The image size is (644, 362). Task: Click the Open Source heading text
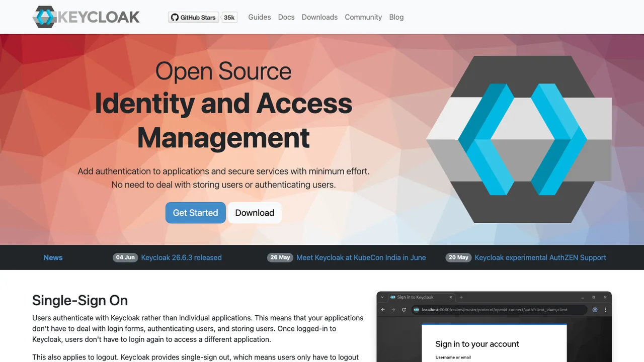pos(223,71)
